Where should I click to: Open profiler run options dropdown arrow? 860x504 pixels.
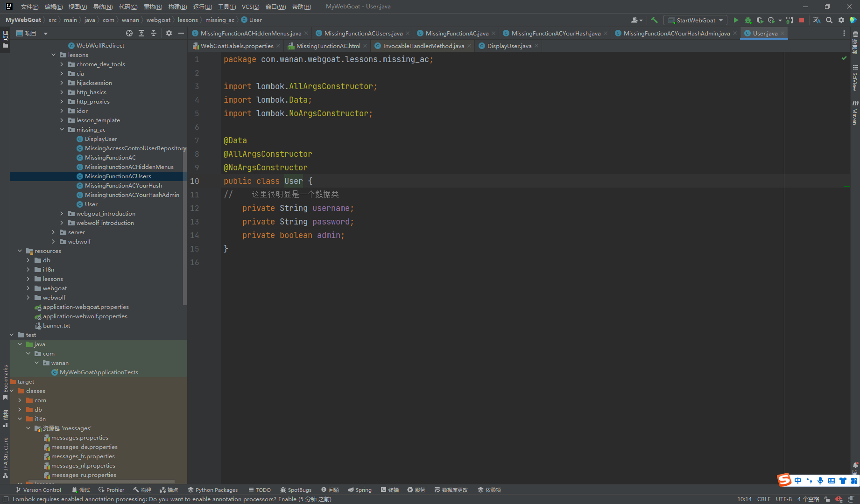pyautogui.click(x=780, y=20)
